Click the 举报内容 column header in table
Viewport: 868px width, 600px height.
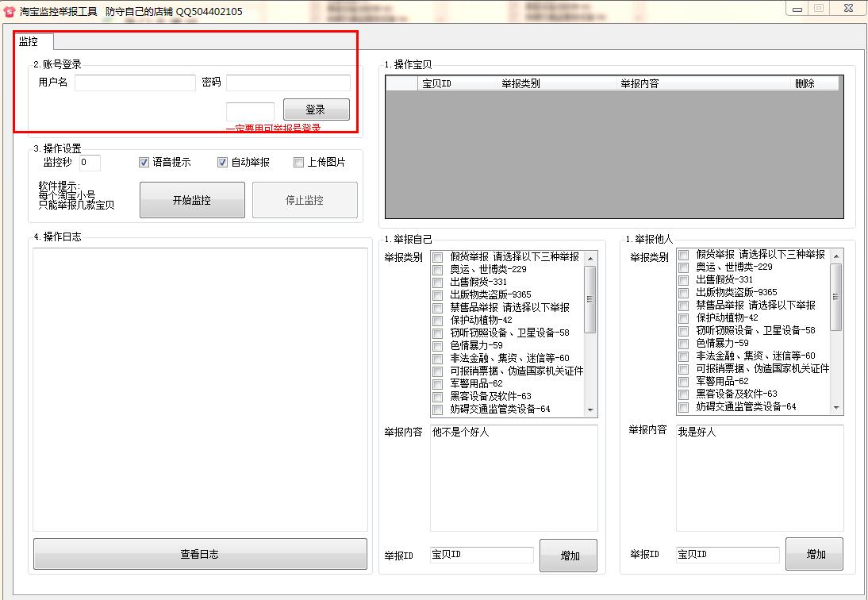pyautogui.click(x=702, y=83)
